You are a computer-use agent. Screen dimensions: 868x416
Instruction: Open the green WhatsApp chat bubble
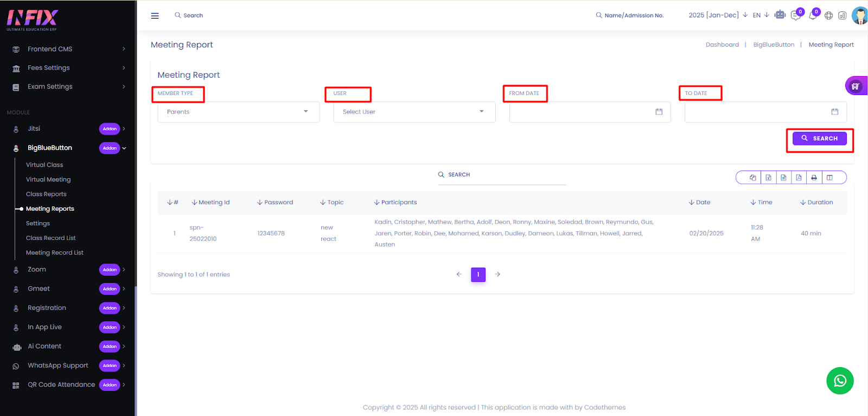(840, 381)
